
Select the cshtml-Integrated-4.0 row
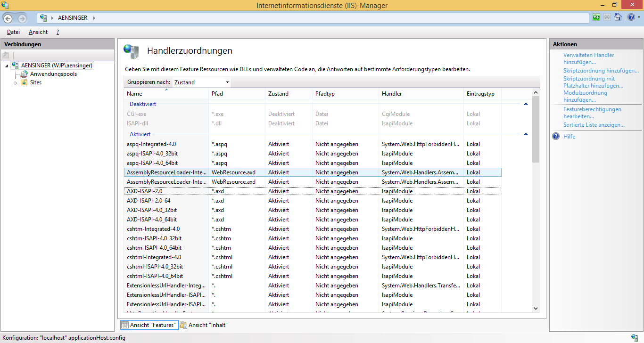(x=313, y=257)
